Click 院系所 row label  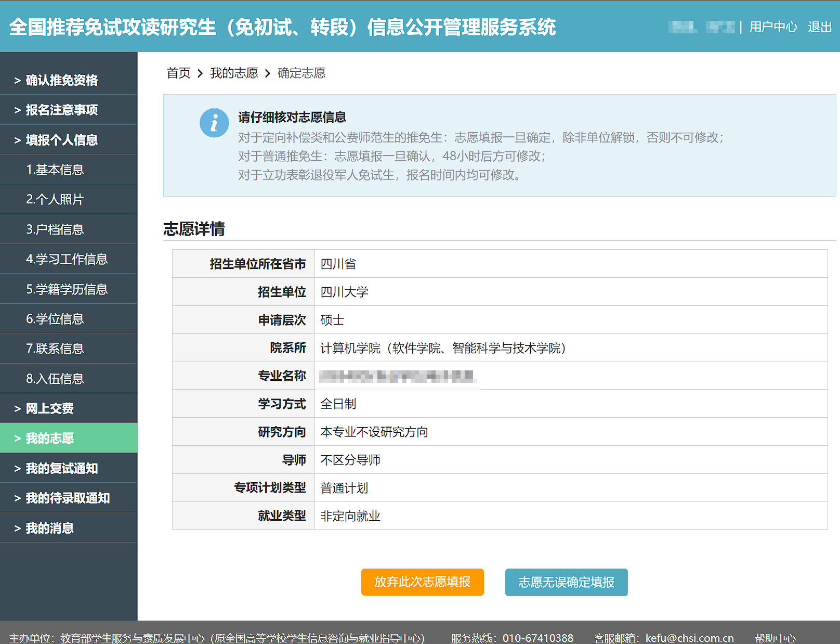288,348
